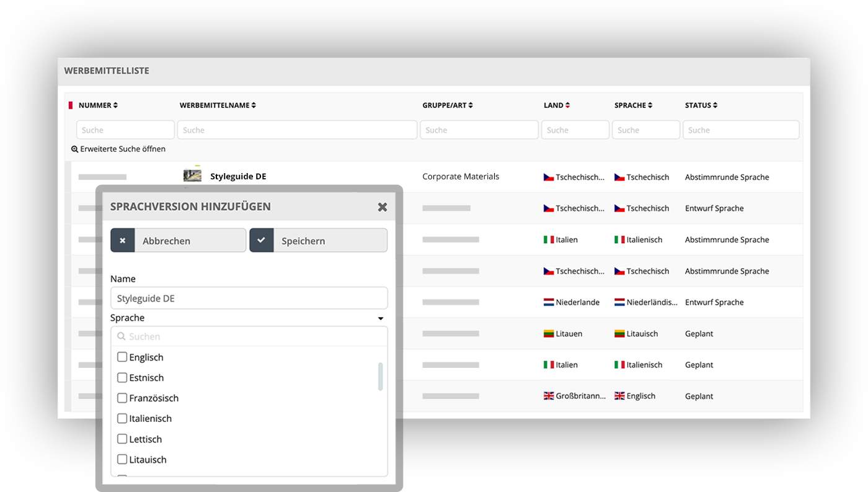Click the Litauen country cell text
Image resolution: width=868 pixels, height=492 pixels.
tap(569, 334)
